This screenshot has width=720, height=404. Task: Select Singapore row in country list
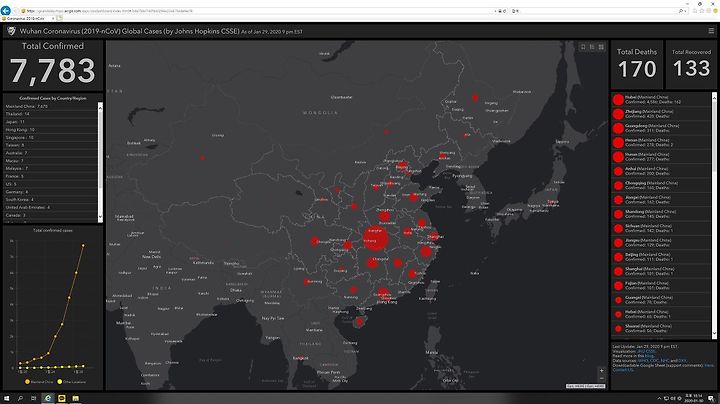pyautogui.click(x=51, y=137)
